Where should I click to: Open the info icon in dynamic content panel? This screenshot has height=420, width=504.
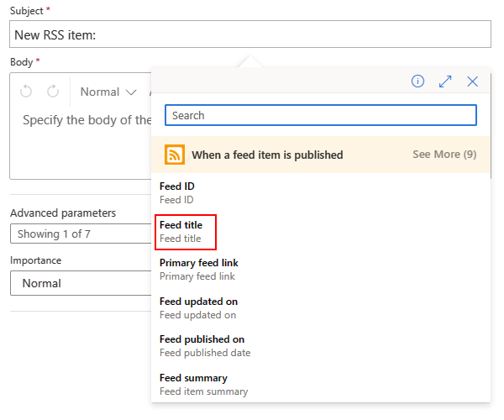[x=417, y=81]
